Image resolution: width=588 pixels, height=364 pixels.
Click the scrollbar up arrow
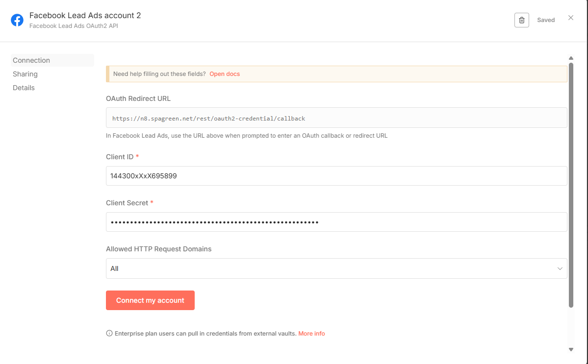[571, 58]
